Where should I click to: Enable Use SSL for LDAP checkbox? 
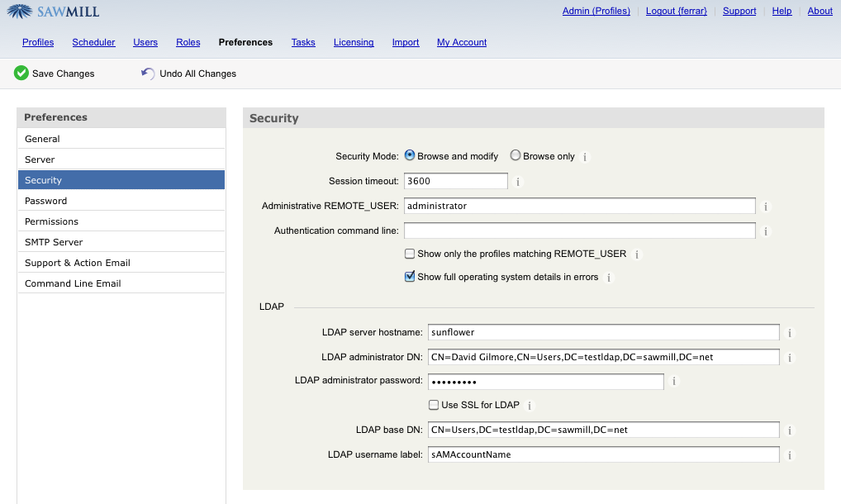[433, 405]
